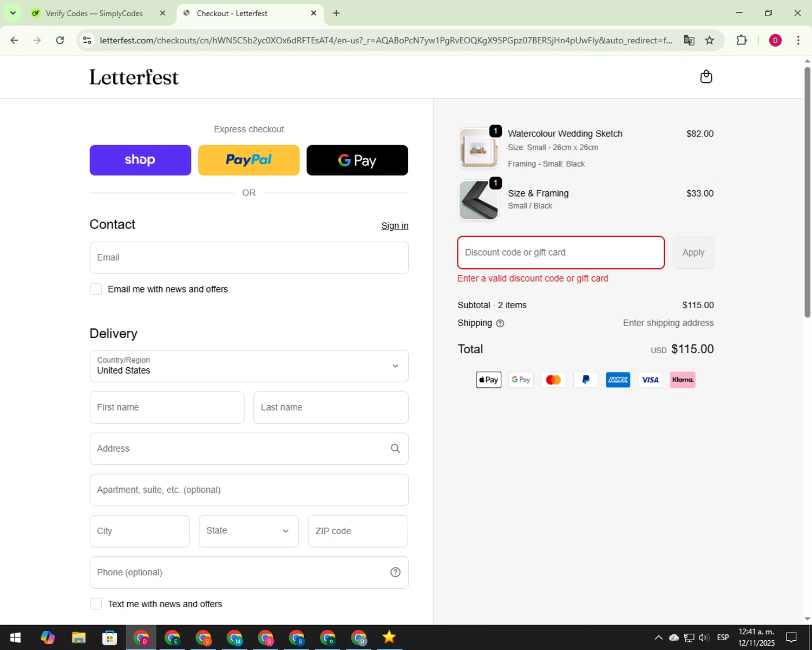Open the notifications center icon
The width and height of the screenshot is (812, 650).
(791, 638)
